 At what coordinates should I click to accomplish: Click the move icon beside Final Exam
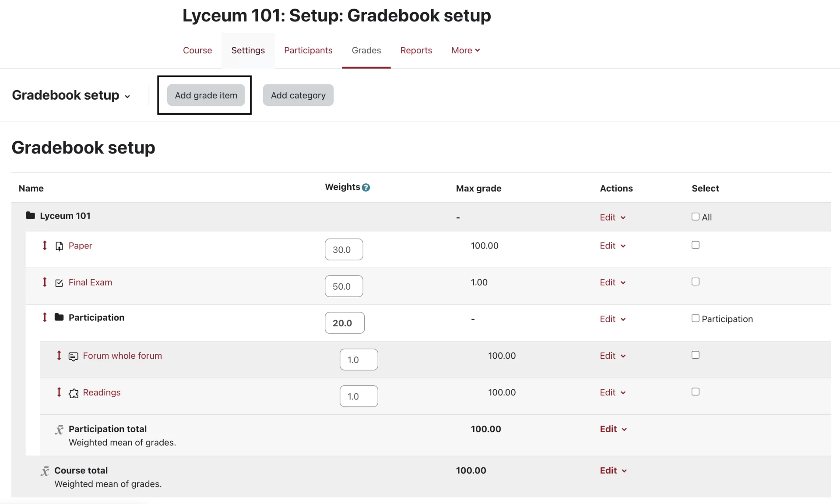coord(45,282)
